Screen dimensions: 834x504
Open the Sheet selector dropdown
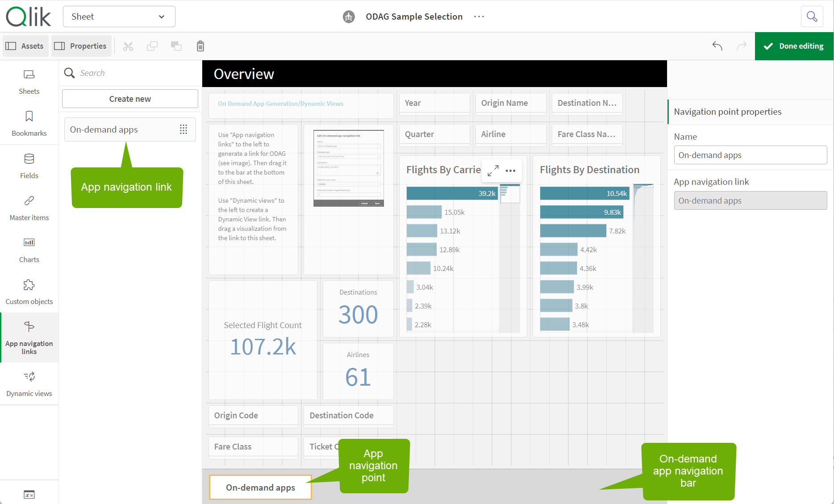click(x=119, y=17)
